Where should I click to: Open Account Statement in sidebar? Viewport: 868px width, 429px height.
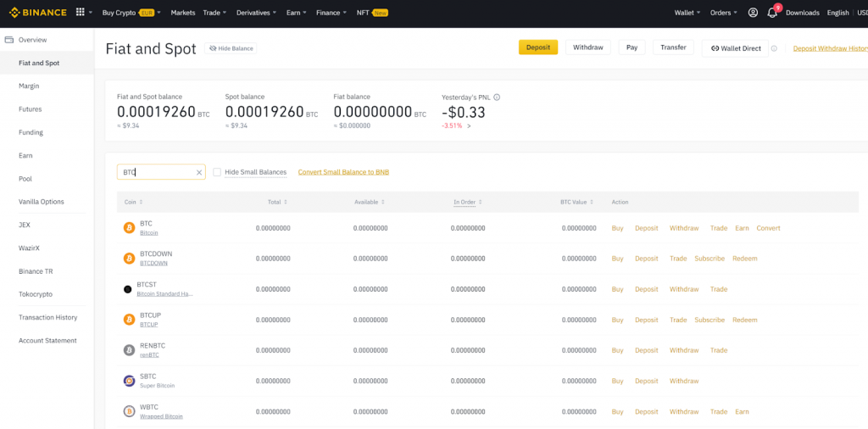pyautogui.click(x=47, y=341)
